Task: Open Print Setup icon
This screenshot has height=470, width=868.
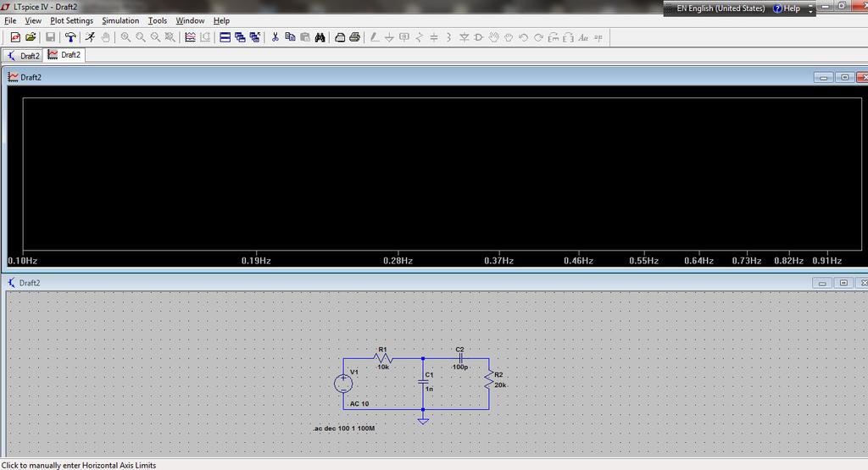Action: 340,37
